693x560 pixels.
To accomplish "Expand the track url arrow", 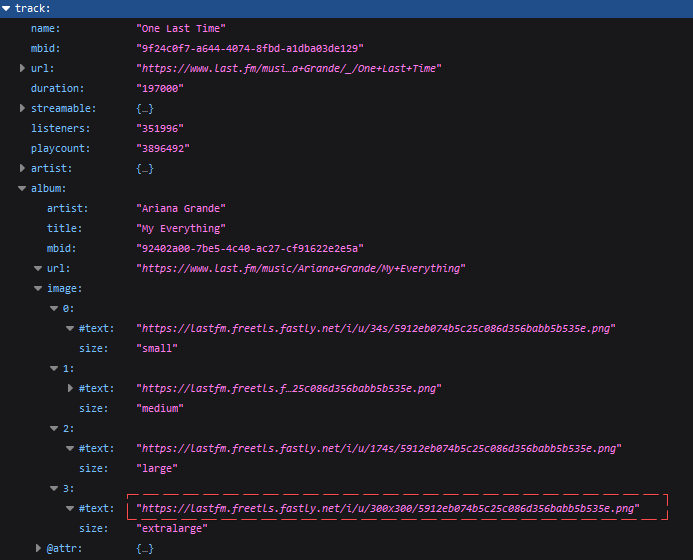I will click(22, 68).
